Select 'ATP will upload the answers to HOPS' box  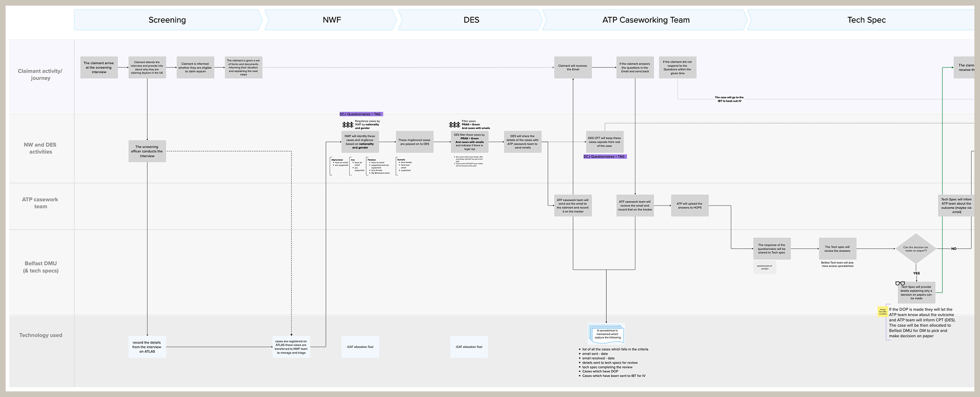pos(689,205)
